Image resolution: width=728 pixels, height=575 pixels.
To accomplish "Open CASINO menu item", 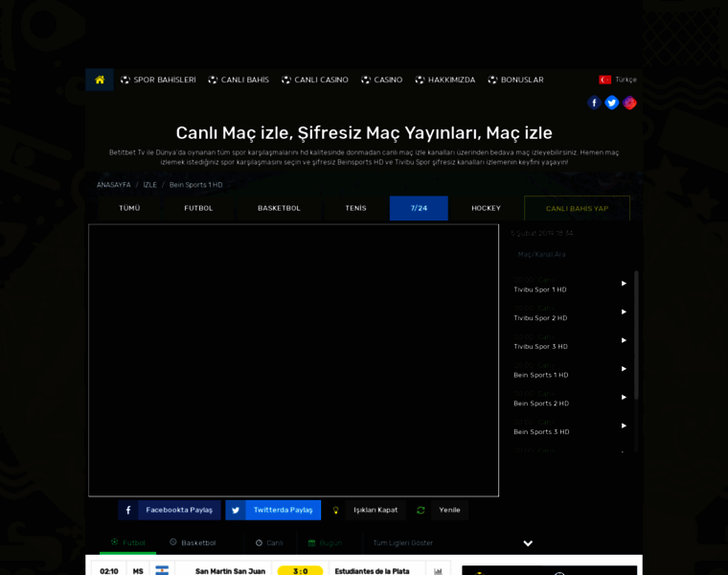I will tap(382, 80).
